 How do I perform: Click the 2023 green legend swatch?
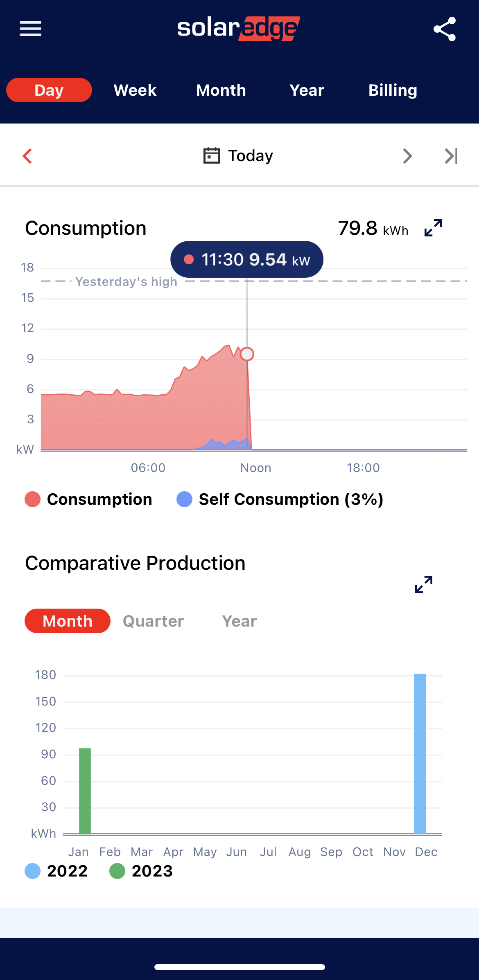coord(117,871)
